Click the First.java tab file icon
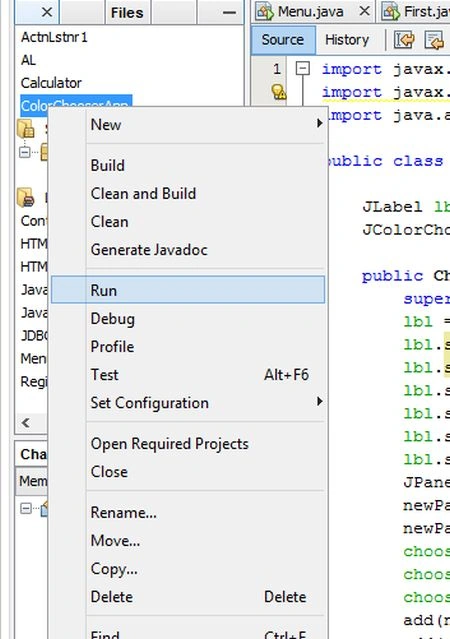The height and width of the screenshot is (639, 450). [x=390, y=12]
